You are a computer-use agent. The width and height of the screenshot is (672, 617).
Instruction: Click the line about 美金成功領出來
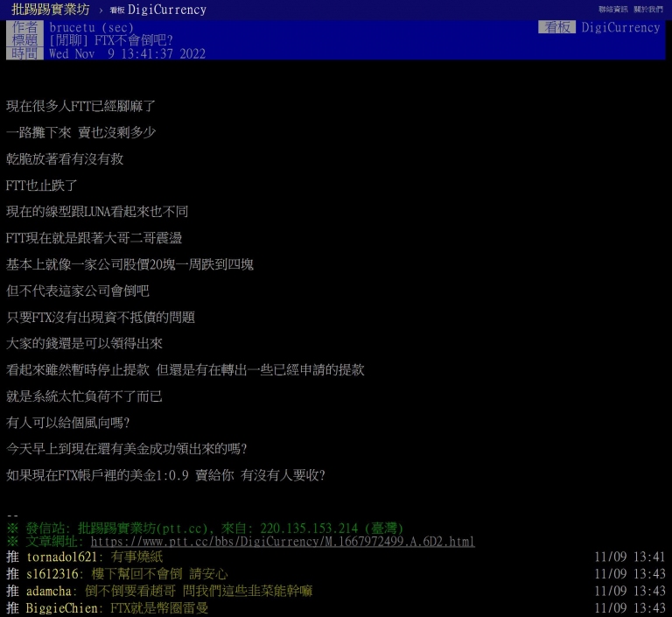coord(126,449)
